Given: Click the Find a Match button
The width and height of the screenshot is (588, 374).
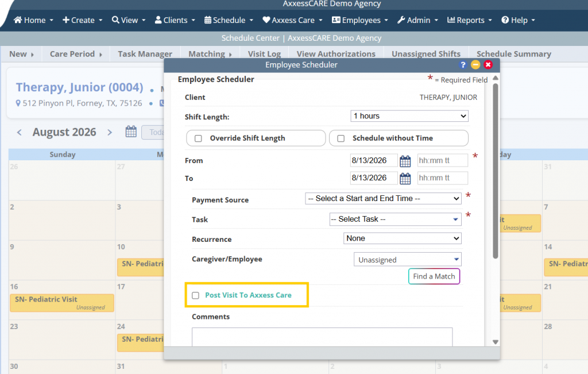Looking at the screenshot, I should [x=434, y=276].
